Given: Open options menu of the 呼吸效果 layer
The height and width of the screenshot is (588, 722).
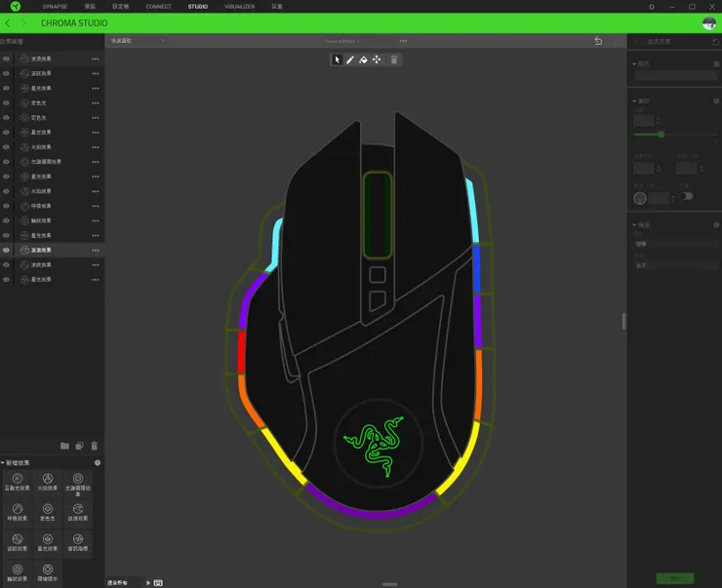Looking at the screenshot, I should [x=96, y=206].
